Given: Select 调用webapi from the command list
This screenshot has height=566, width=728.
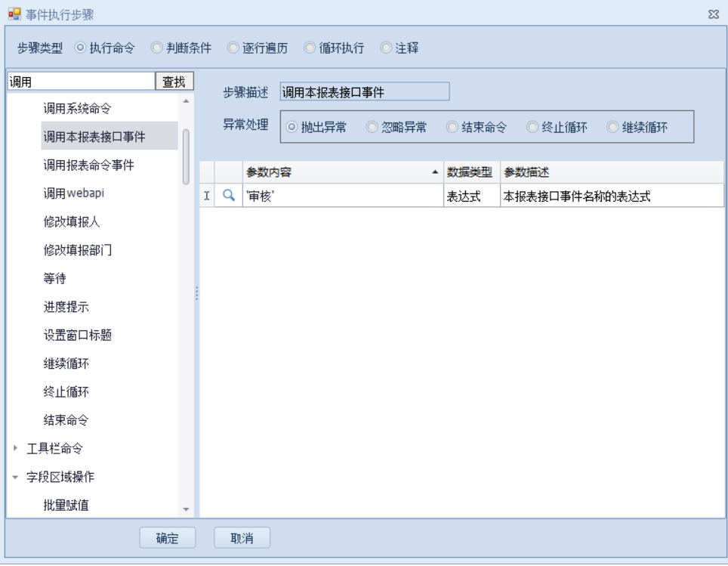Looking at the screenshot, I should (x=74, y=193).
